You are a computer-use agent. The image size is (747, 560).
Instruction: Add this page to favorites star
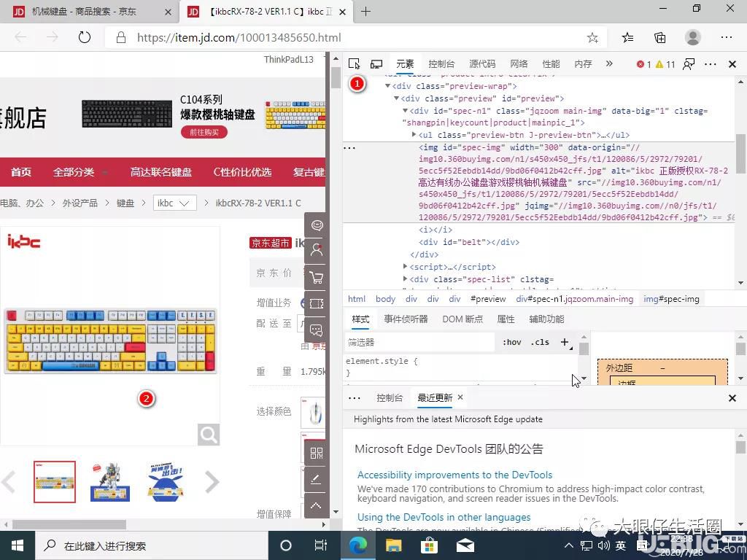(x=592, y=38)
